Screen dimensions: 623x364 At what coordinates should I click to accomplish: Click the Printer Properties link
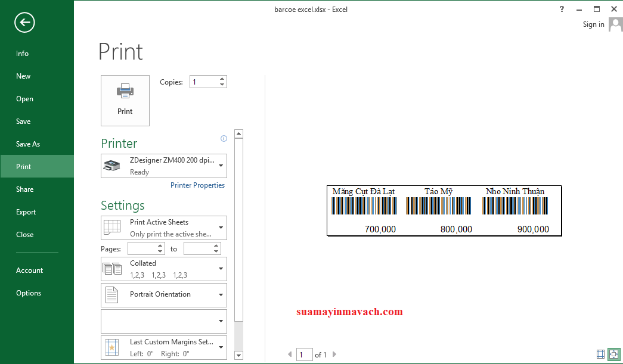click(x=197, y=185)
